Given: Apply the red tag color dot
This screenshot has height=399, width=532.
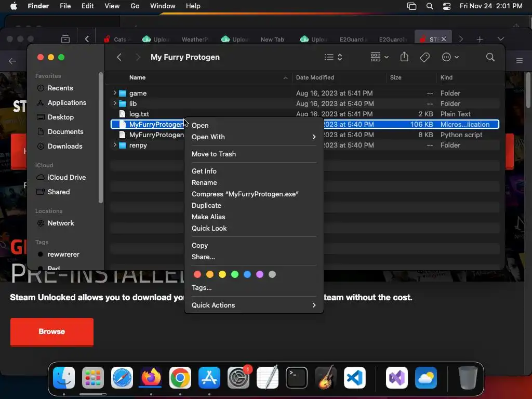Looking at the screenshot, I should [x=197, y=274].
